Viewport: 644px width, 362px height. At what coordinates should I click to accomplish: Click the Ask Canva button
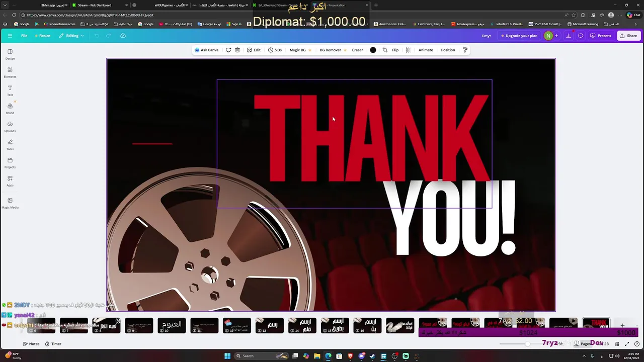(207, 50)
